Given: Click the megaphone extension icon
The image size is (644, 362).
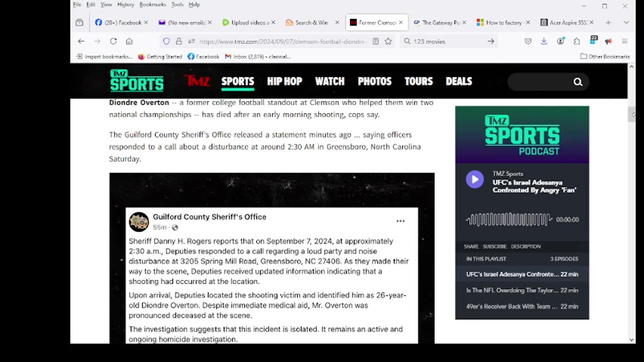Looking at the screenshot, I should click(x=608, y=41).
